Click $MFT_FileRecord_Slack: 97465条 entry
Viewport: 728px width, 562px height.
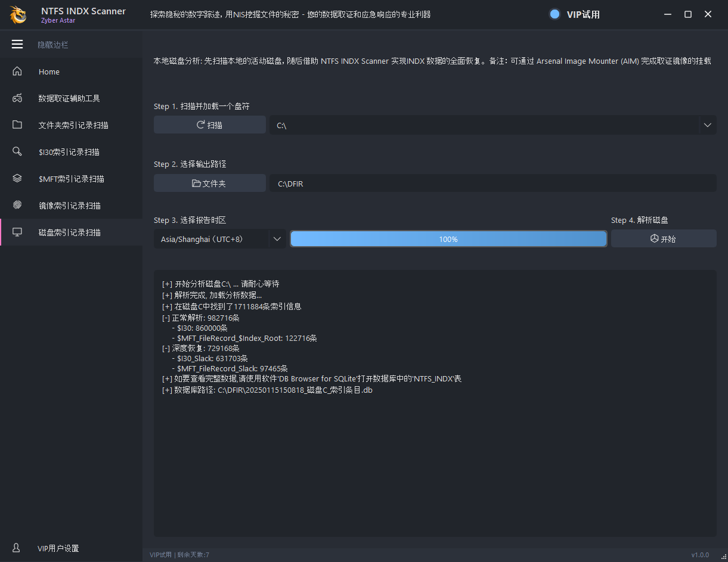(x=229, y=368)
